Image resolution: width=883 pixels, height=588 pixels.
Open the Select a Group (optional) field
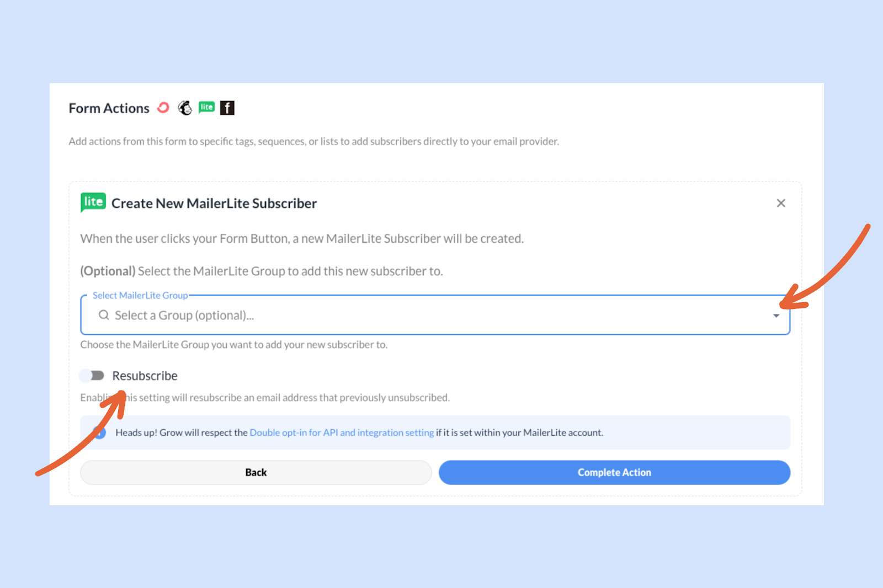(435, 315)
